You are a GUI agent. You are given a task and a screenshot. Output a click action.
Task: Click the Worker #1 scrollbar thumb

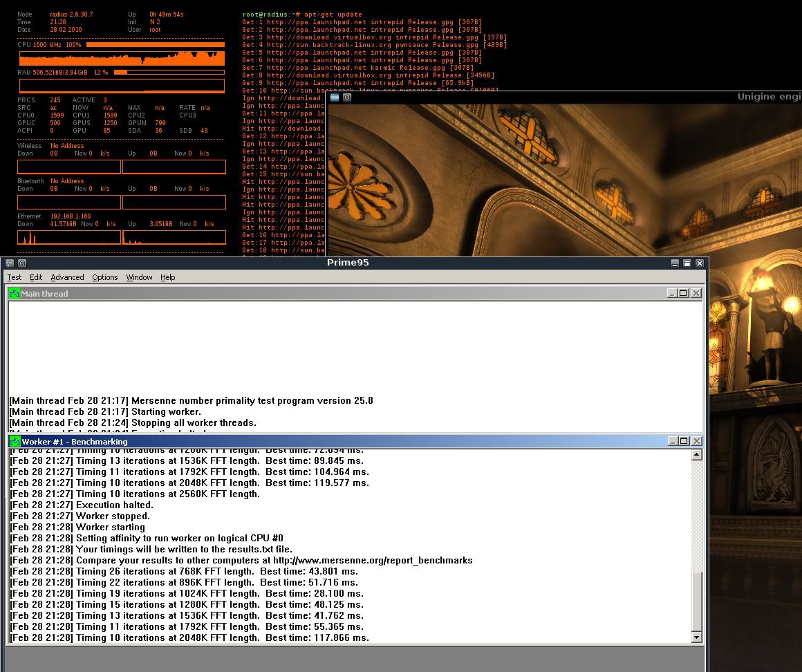[697, 602]
